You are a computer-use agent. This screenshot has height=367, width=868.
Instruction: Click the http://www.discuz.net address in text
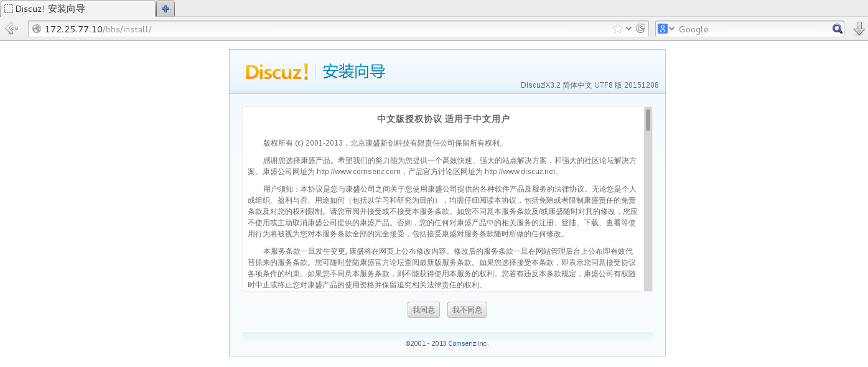point(521,172)
